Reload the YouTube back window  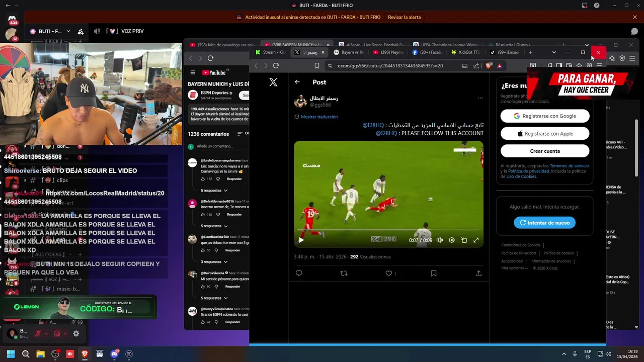coord(210,58)
